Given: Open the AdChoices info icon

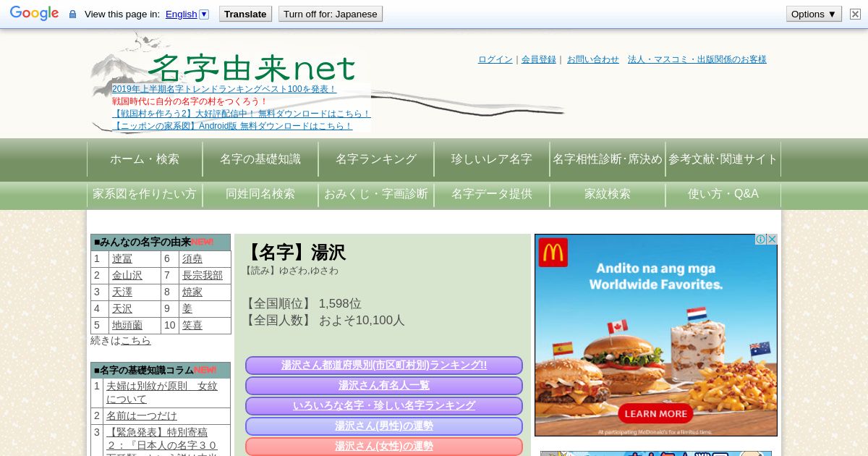Looking at the screenshot, I should (x=761, y=239).
